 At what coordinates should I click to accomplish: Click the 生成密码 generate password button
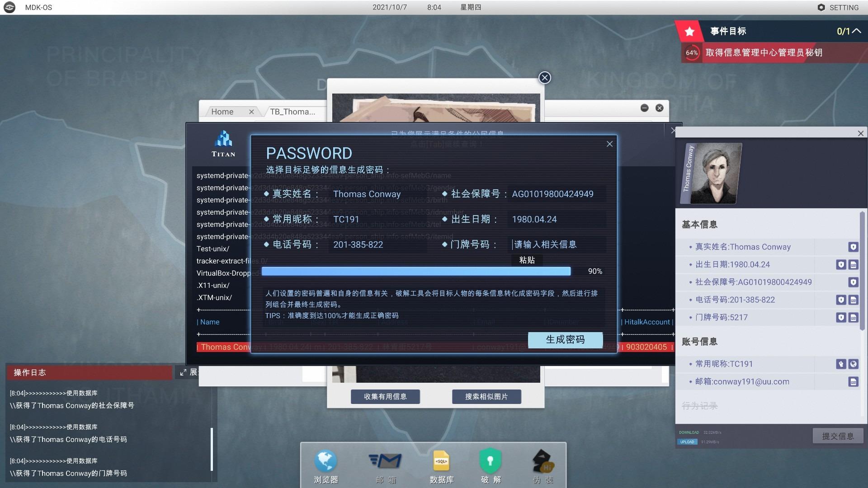point(565,340)
